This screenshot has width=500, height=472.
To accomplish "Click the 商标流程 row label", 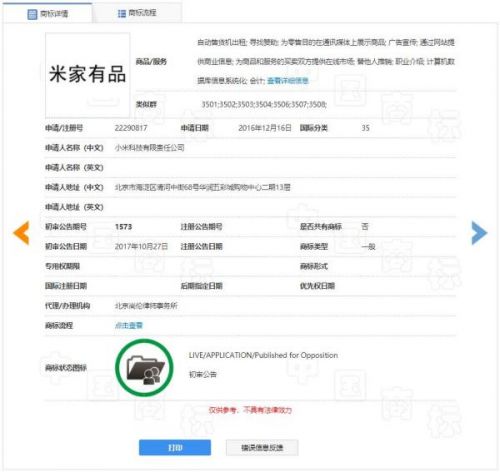I will 59,325.
